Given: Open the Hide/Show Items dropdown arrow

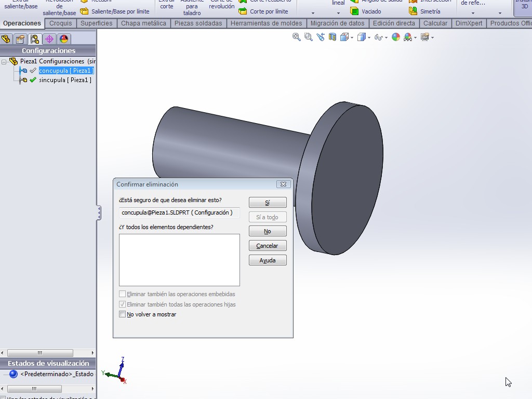Looking at the screenshot, I should (386, 37).
